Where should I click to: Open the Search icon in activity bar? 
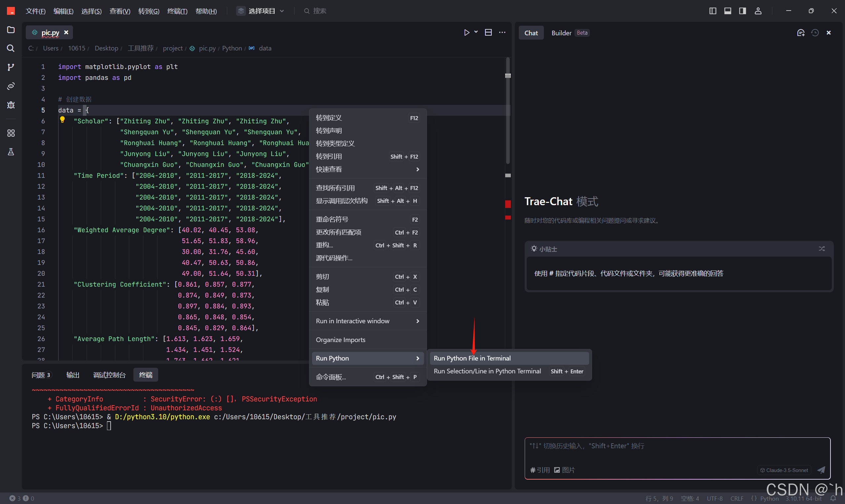[x=11, y=48]
